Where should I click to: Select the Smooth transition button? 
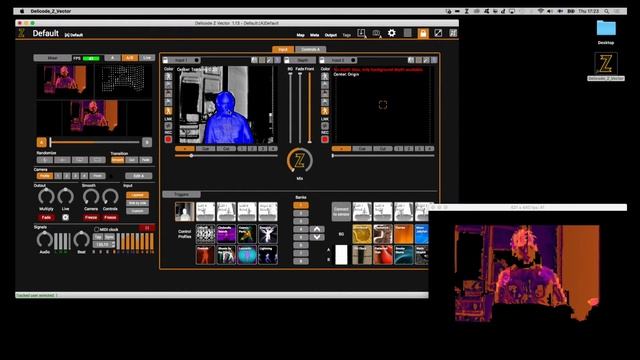coord(117,160)
